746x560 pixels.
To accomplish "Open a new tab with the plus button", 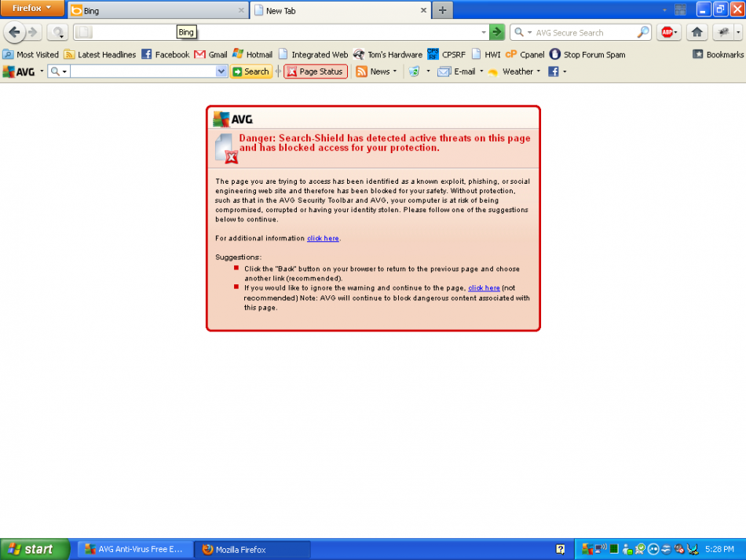I will pos(442,10).
